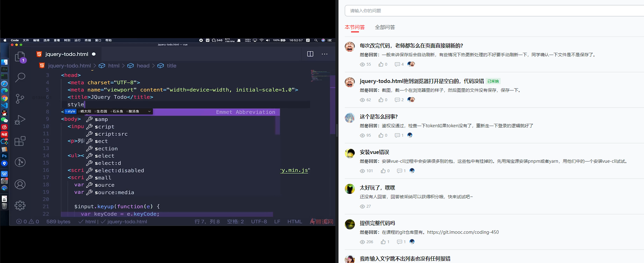Open the Extensions view
Screen dimensions: 644x263
click(x=20, y=141)
